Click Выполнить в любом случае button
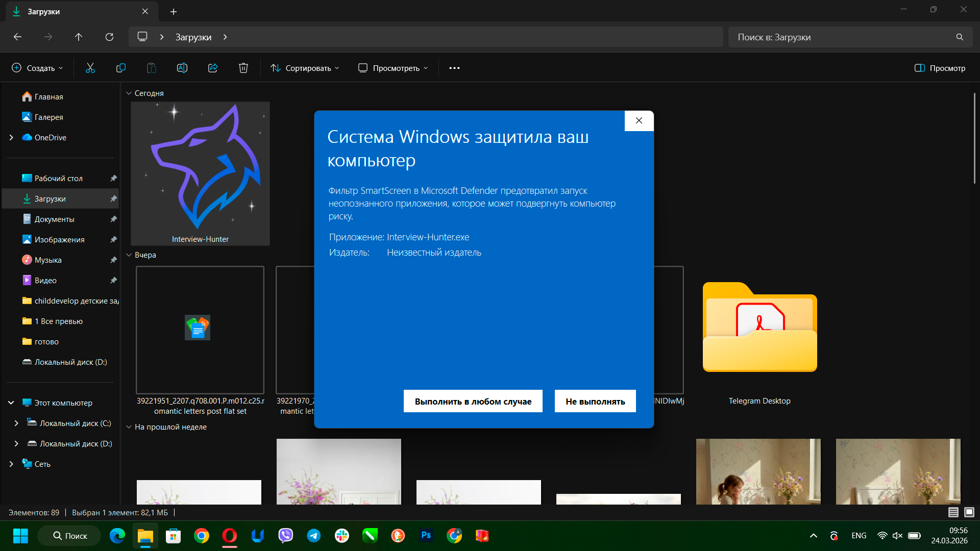The image size is (980, 551). point(473,402)
